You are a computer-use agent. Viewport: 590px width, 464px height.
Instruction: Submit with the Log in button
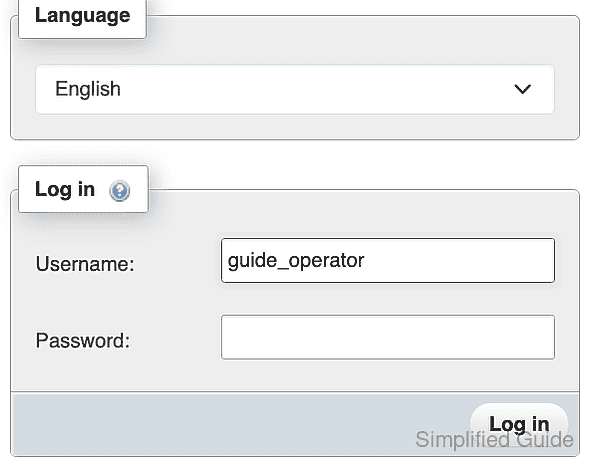pyautogui.click(x=519, y=424)
